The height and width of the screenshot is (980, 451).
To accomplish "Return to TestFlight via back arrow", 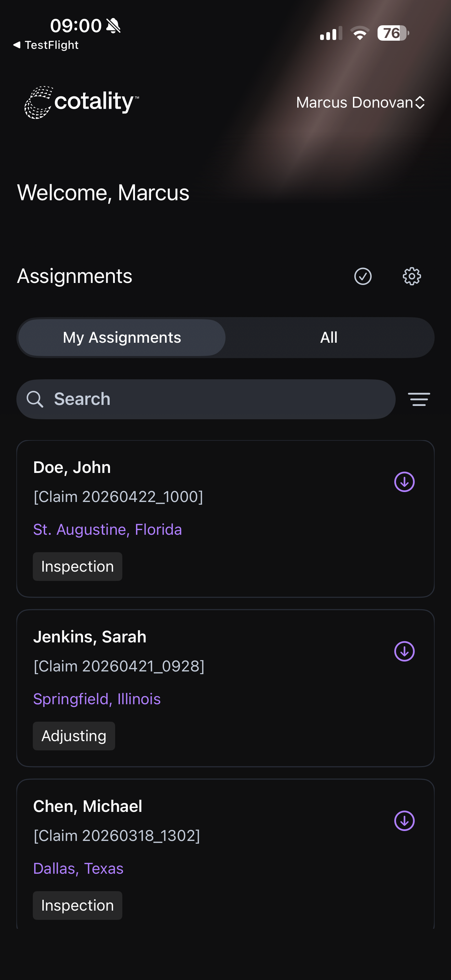I will pos(46,45).
